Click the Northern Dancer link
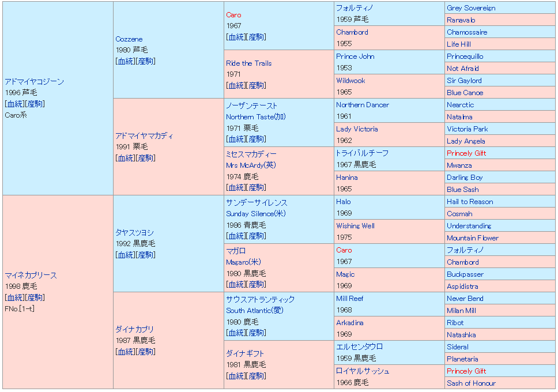The width and height of the screenshot is (558, 392). pyautogui.click(x=362, y=105)
